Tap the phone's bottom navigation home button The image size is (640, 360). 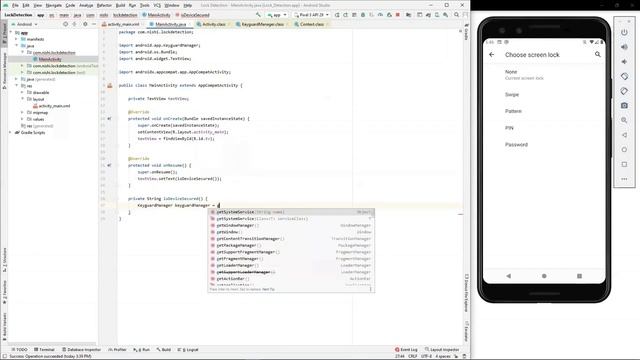544,276
